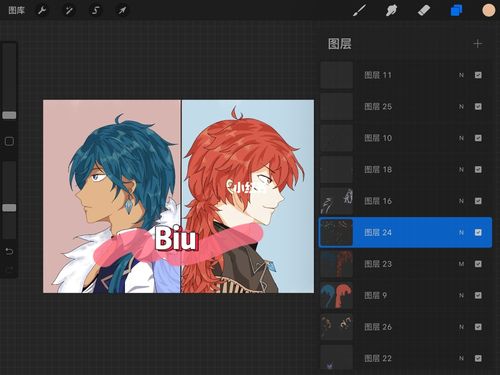Select the 图层 26 thumbnail
The height and width of the screenshot is (375, 500).
tap(337, 327)
